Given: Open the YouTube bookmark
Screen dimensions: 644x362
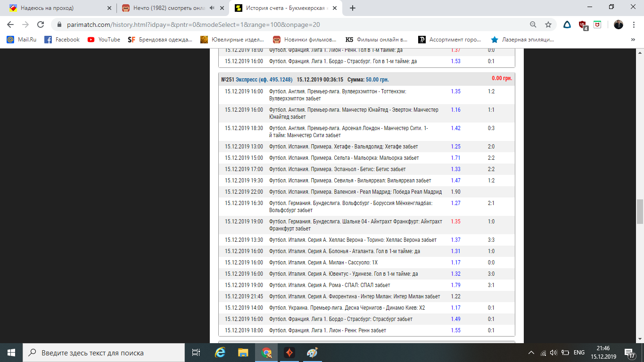Looking at the screenshot, I should (104, 40).
